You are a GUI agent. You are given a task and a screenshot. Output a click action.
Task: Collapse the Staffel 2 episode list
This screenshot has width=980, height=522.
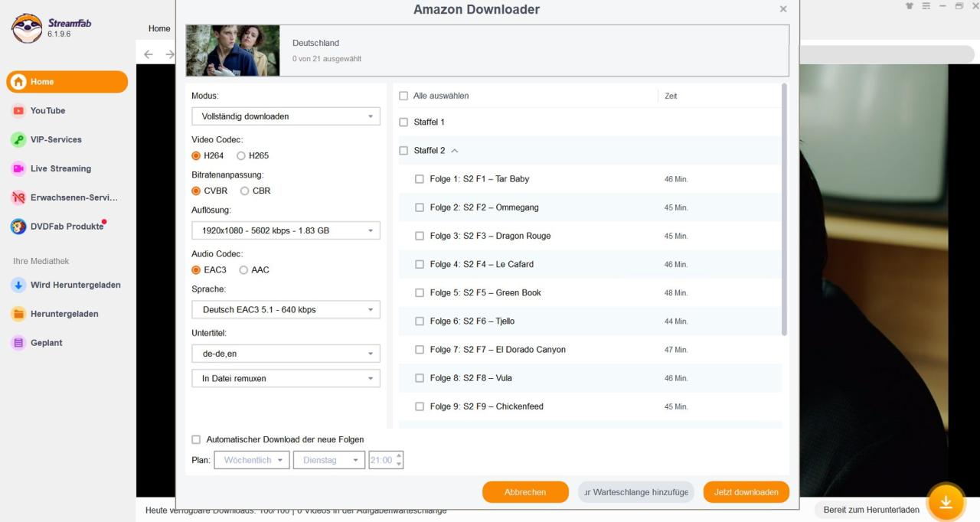click(455, 151)
